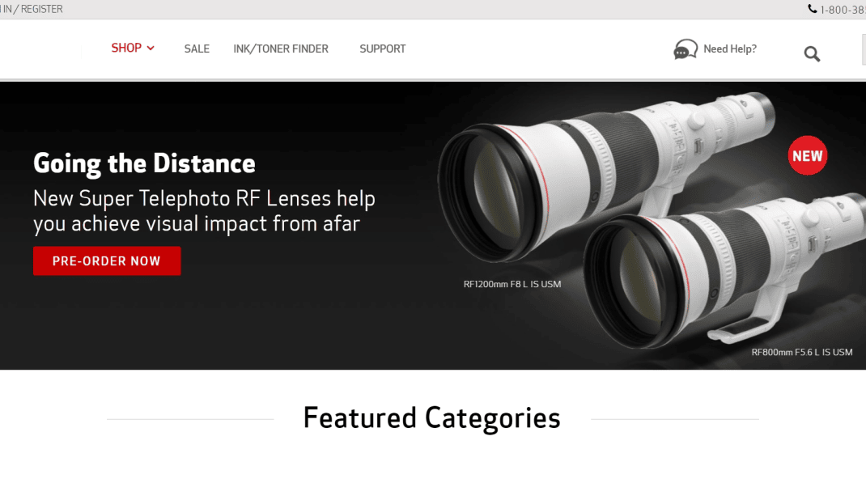Click the red NEW badge

coord(808,155)
